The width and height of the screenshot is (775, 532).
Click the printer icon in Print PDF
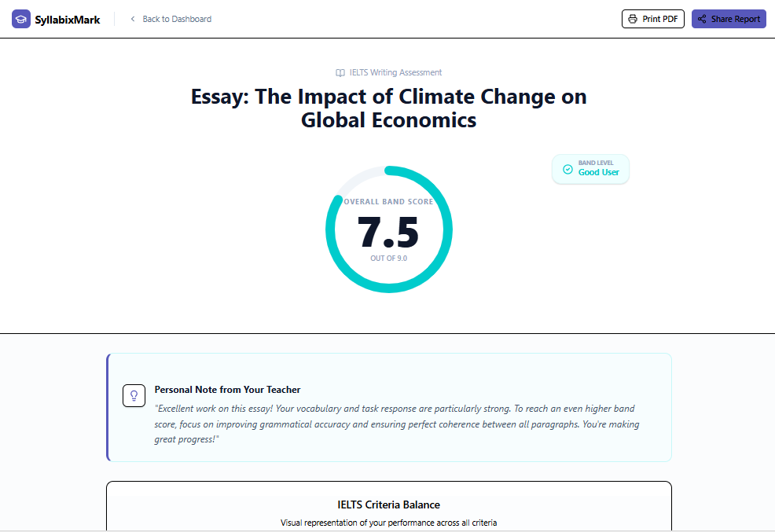coord(633,19)
